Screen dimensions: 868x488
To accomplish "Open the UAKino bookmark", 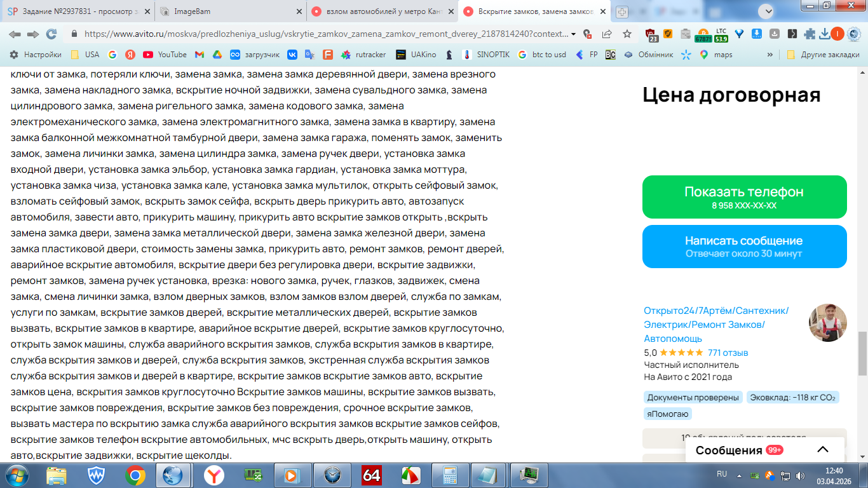I will (x=416, y=55).
